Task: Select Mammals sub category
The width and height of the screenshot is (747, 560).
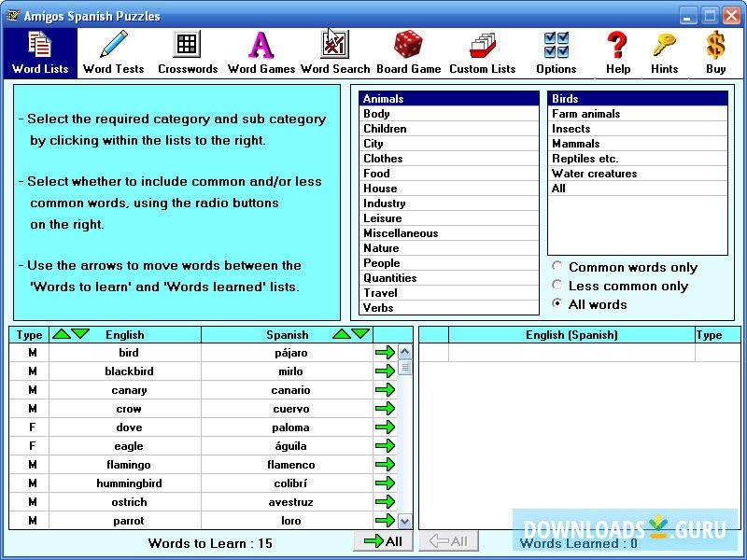Action: (638, 144)
